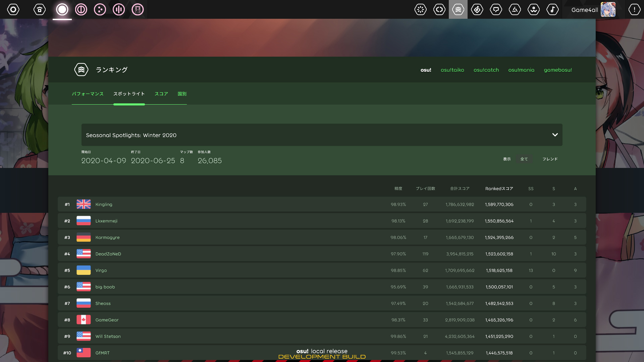Open the Seasonal Spotlights: Winter 2020 selector
The image size is (644, 362).
[x=322, y=135]
